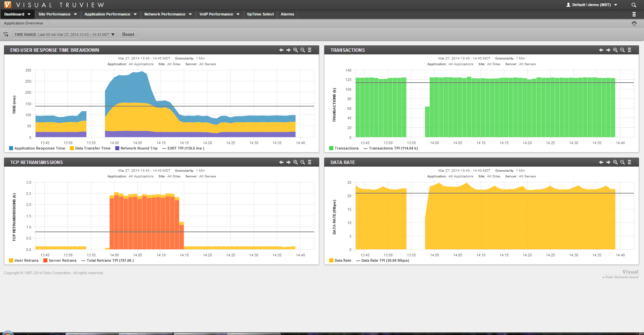Open the Time Range dropdown
Image resolution: width=644 pixels, height=335 pixels.
[65, 35]
